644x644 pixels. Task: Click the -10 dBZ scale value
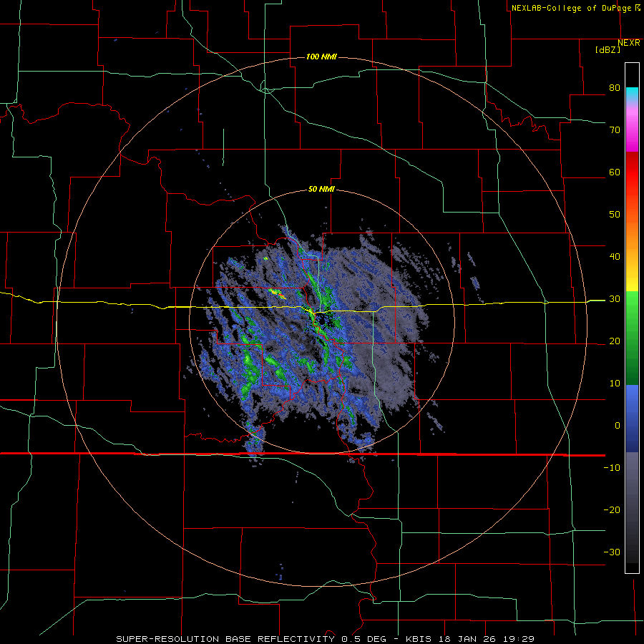tap(612, 468)
